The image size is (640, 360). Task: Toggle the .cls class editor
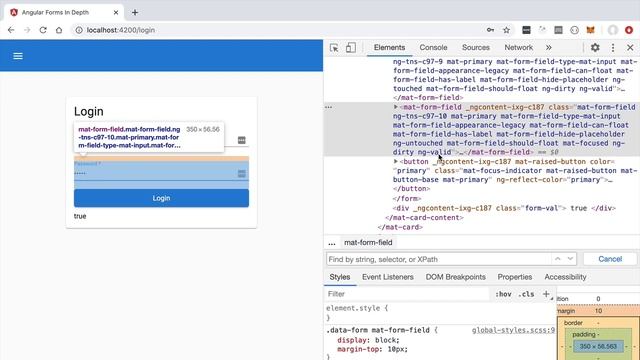click(526, 294)
